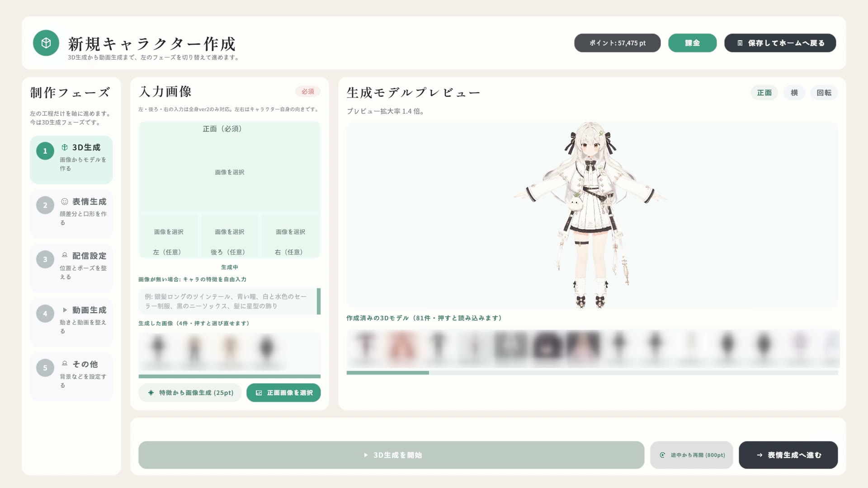Switch to phase 2 表情生成

71,214
